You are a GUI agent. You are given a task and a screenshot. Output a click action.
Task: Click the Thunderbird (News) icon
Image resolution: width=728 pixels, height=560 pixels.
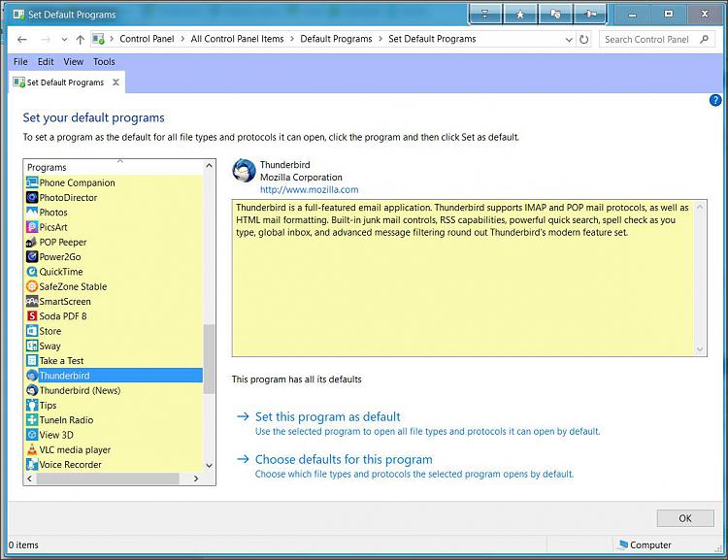click(x=32, y=390)
